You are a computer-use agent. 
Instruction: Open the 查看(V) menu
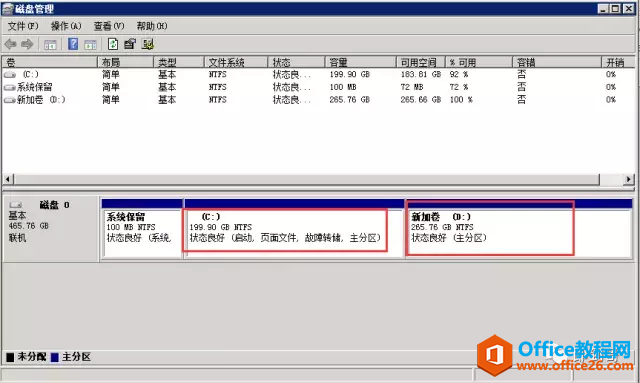tap(109, 26)
